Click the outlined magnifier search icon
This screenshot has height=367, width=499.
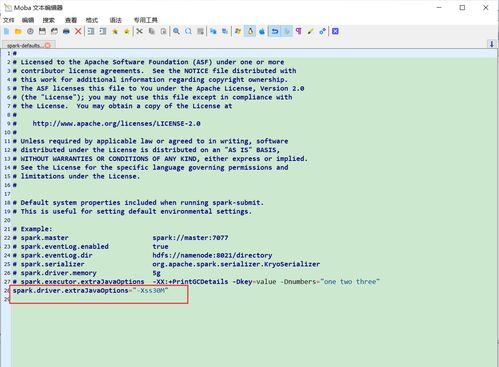click(x=188, y=31)
